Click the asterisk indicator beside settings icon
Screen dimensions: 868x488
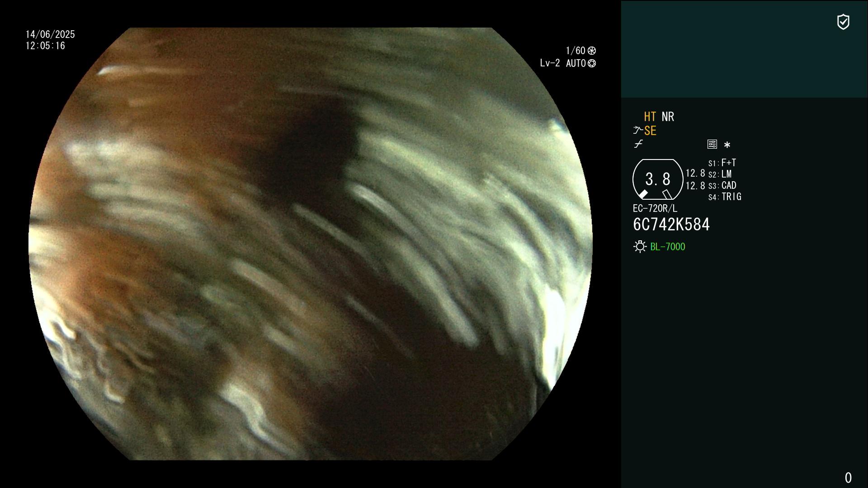(727, 145)
